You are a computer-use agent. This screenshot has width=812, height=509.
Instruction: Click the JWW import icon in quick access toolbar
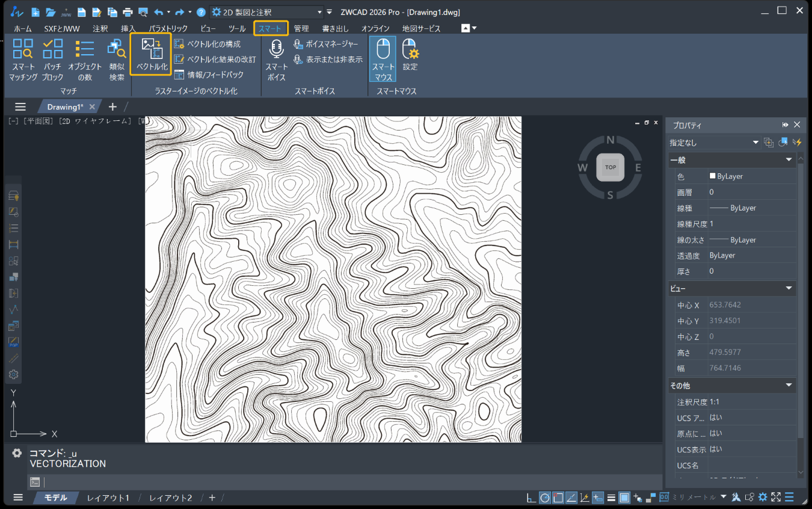point(66,12)
